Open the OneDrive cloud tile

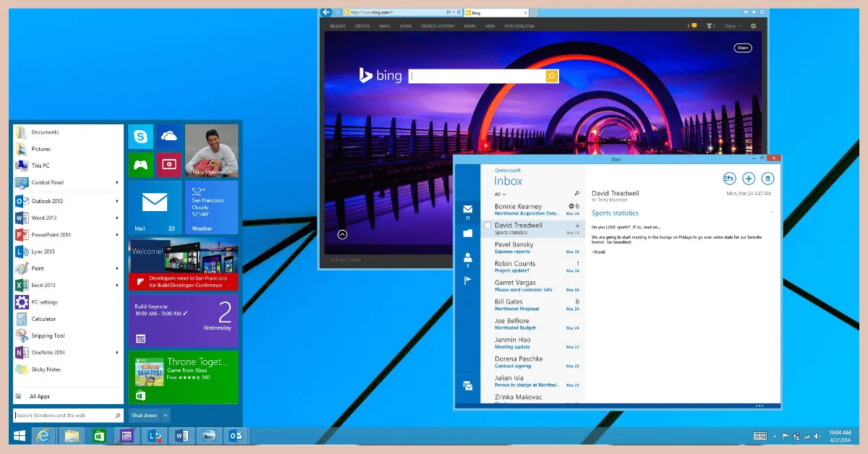tap(169, 137)
